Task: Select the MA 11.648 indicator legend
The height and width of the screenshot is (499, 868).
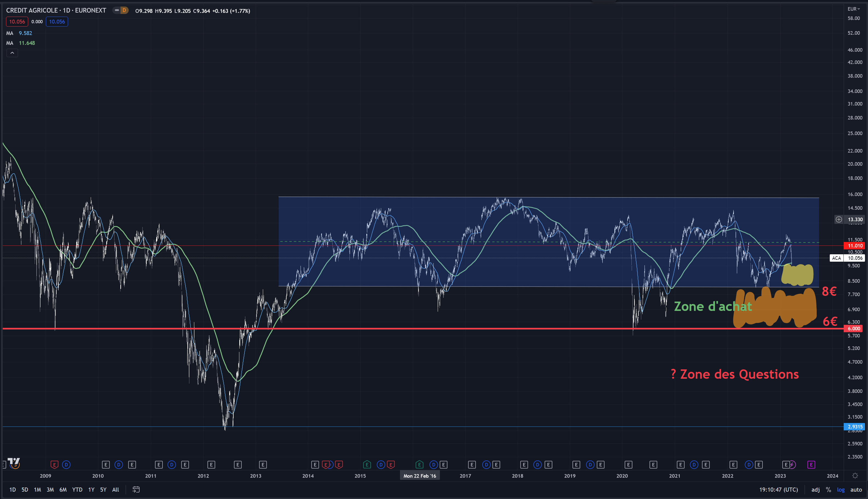Action: click(20, 43)
